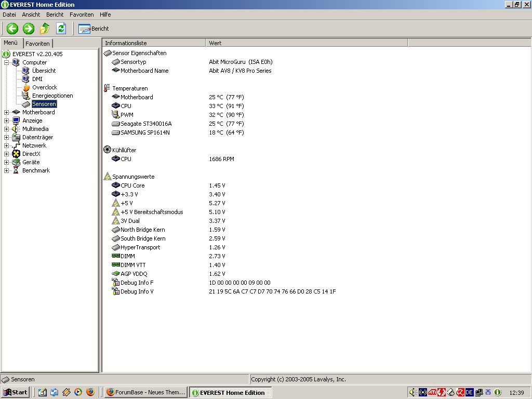The width and height of the screenshot is (532, 399).
Task: Select the Übersicht tree item
Action: tap(44, 71)
